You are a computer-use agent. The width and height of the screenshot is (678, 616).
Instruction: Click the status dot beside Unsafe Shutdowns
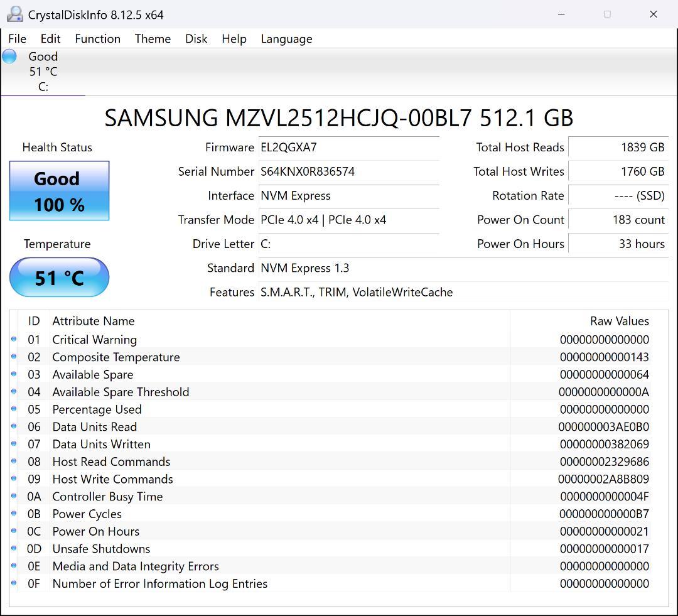coord(14,548)
